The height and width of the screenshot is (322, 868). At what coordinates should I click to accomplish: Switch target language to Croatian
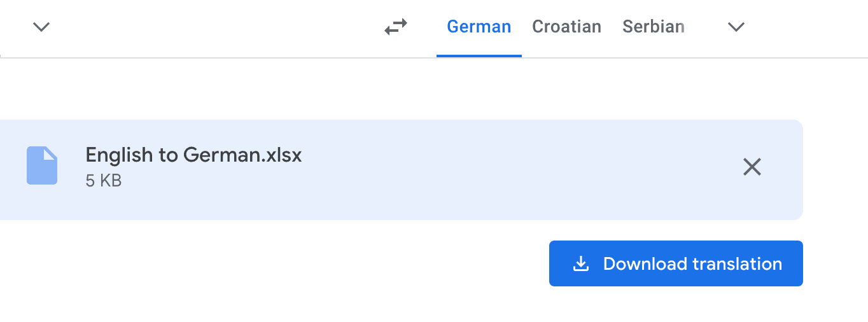(x=566, y=27)
